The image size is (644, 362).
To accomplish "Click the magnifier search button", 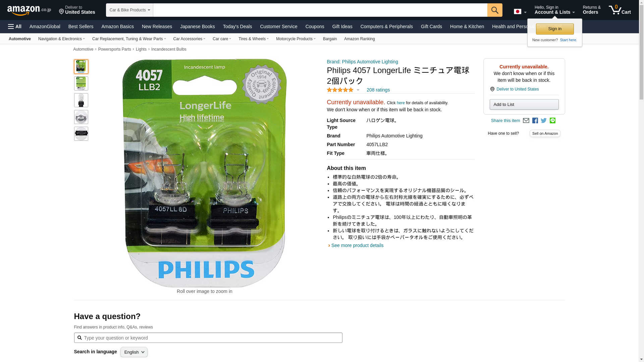I will pyautogui.click(x=495, y=10).
